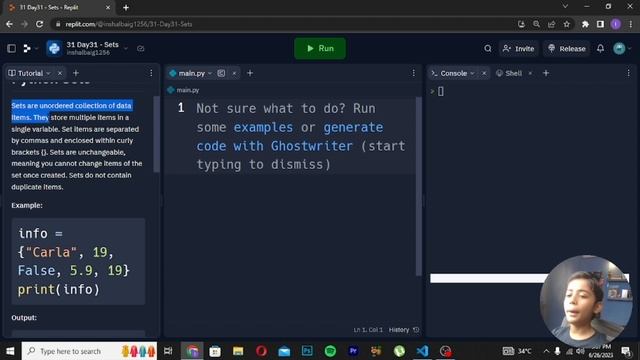Bookmark this page with star icon
This screenshot has height=360, width=640.
coord(567,24)
